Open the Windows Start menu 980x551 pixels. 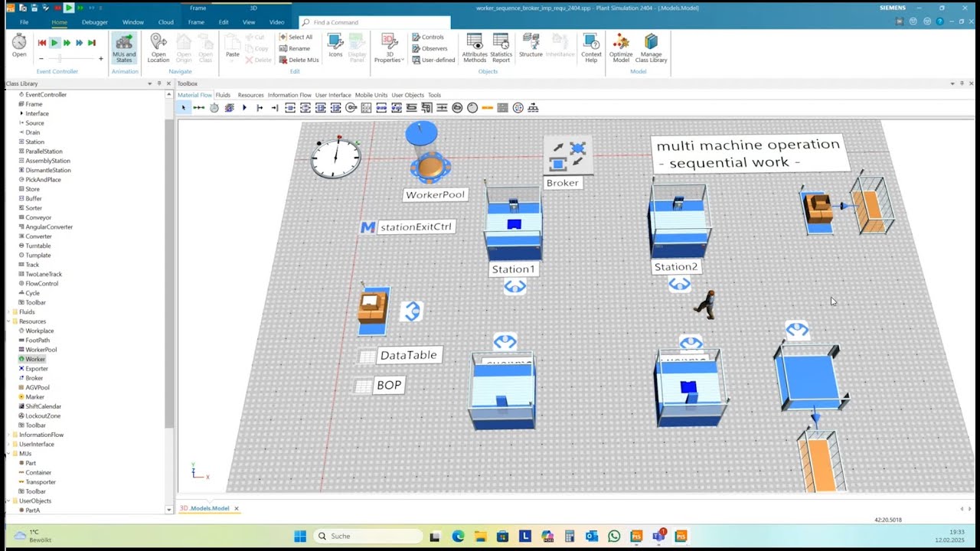pos(300,536)
